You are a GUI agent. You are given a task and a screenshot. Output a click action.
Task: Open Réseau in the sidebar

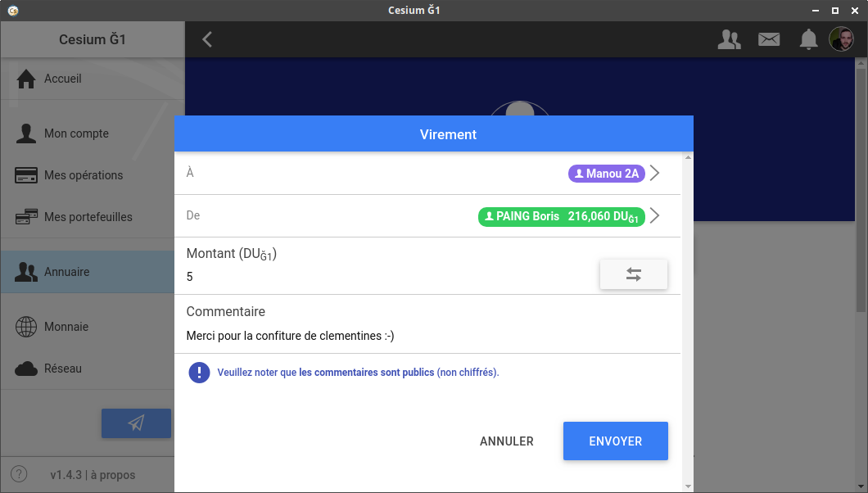coord(88,369)
